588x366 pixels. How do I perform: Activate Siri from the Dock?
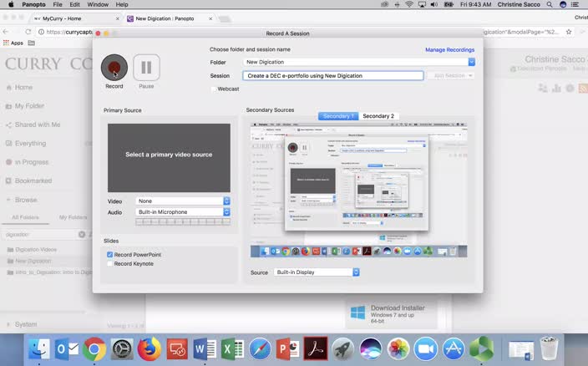click(x=371, y=348)
